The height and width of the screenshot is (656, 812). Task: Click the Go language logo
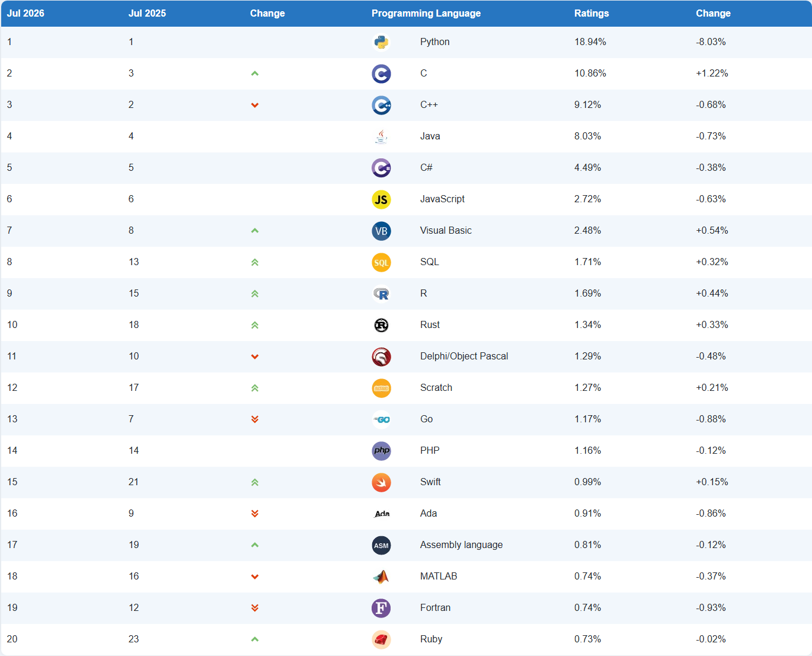[x=381, y=419]
